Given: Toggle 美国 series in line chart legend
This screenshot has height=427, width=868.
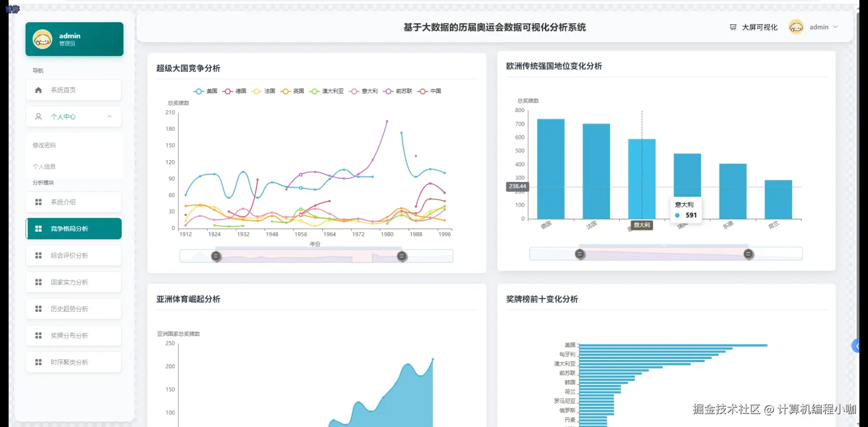Looking at the screenshot, I should point(205,91).
